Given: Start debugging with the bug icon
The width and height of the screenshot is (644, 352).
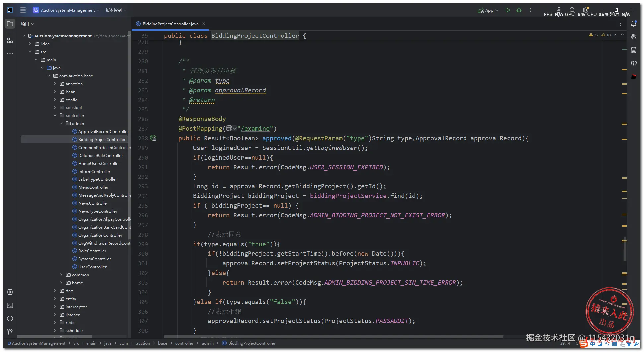Looking at the screenshot, I should click(519, 10).
